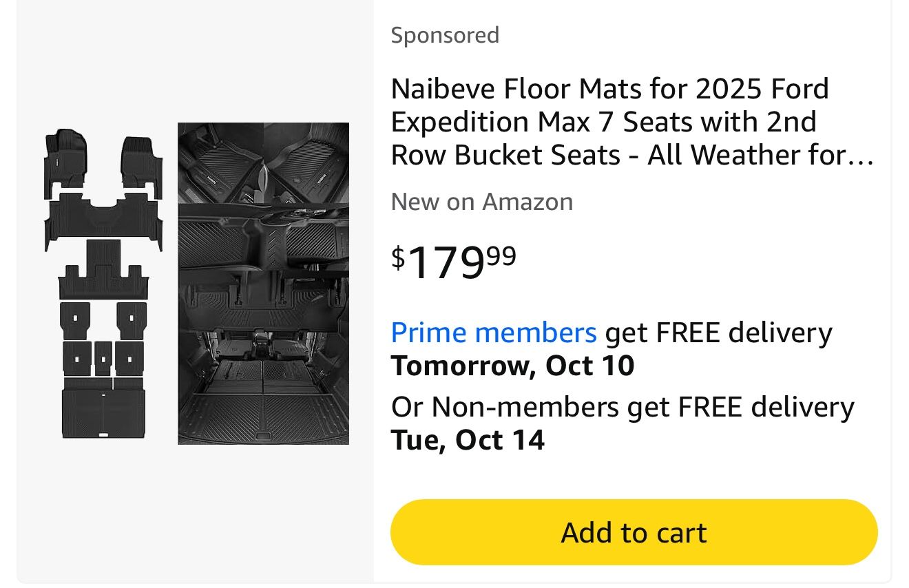
Task: Click the $179.99 price
Action: pos(453,262)
